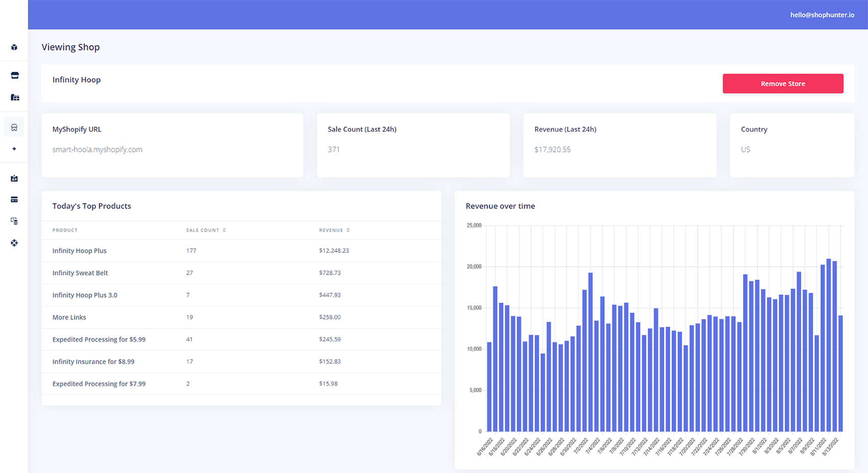Open the dashboard via the cube logo icon
Image resolution: width=868 pixels, height=473 pixels.
[x=14, y=47]
